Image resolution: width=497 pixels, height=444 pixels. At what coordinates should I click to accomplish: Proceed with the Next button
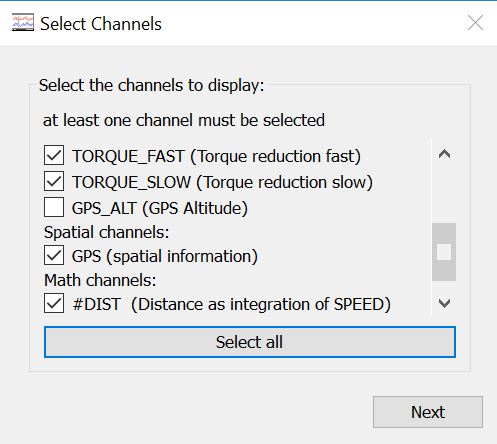(428, 412)
